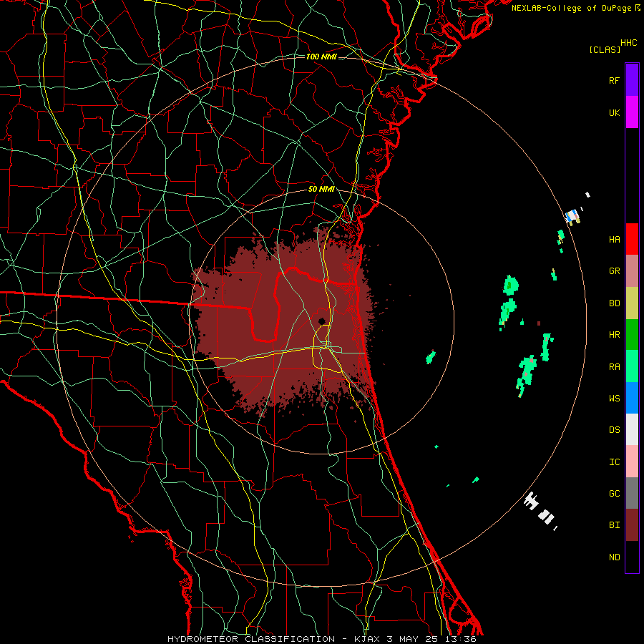This screenshot has height=644, width=644.
Task: Click the WS blue legend swatch
Action: [632, 398]
